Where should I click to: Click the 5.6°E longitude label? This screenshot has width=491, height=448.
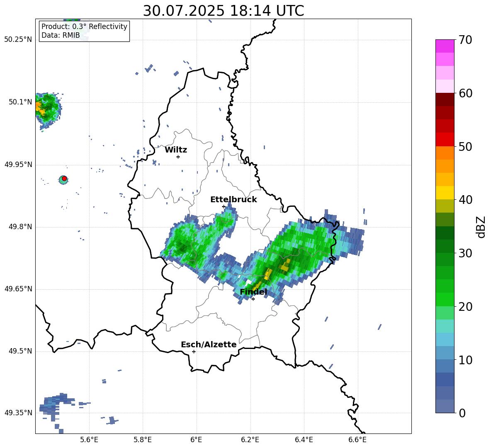tap(89, 440)
